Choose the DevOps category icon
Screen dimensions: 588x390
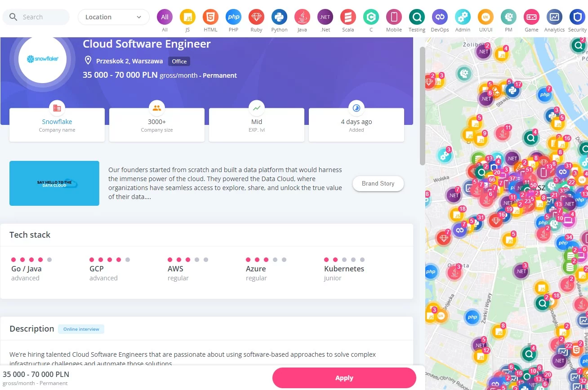tap(440, 17)
